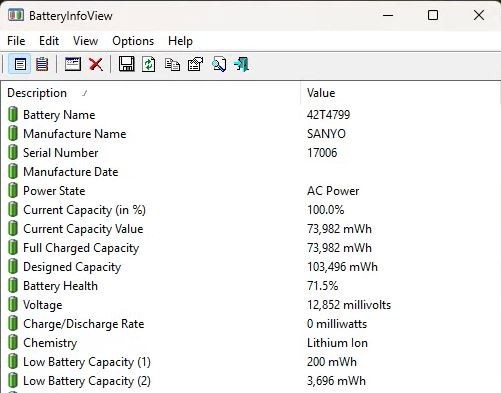This screenshot has width=501, height=393.
Task: Click the 12,852 millivolts value
Action: (x=349, y=305)
